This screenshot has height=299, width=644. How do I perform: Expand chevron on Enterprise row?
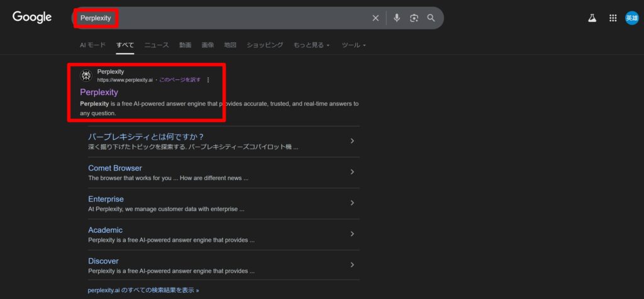[352, 203]
